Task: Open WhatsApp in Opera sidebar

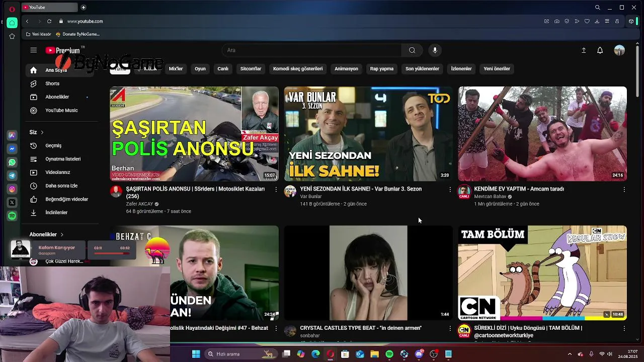Action: (12, 162)
